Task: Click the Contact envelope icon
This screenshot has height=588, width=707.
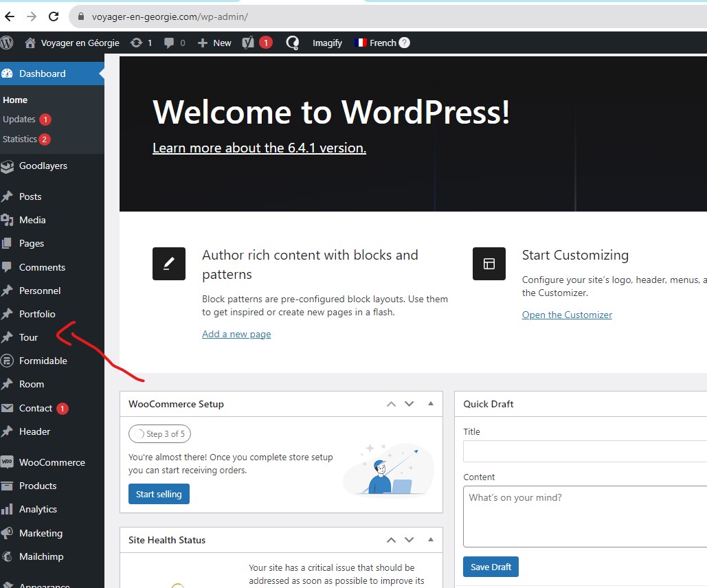Action: 7,408
